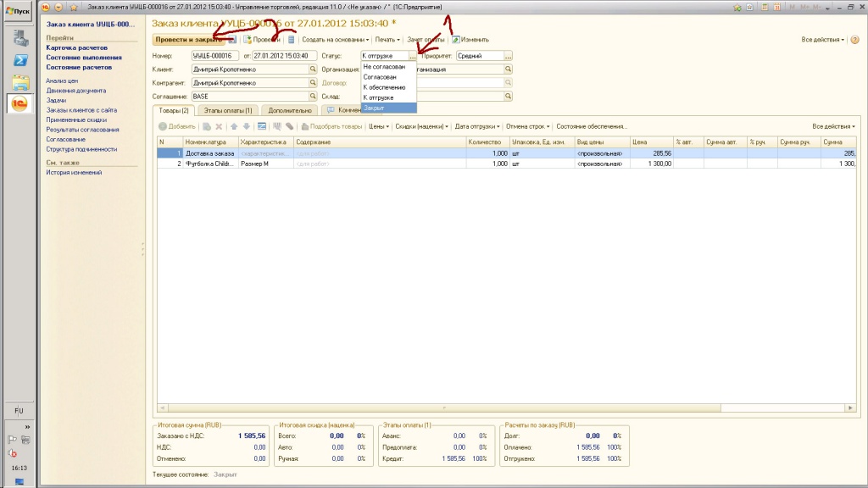Click the Состояние обеспечения button

click(591, 127)
